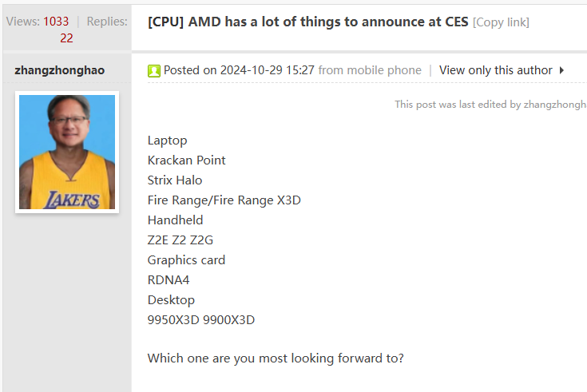Click the 'Which one are you most looking forward to?' question

click(x=276, y=358)
